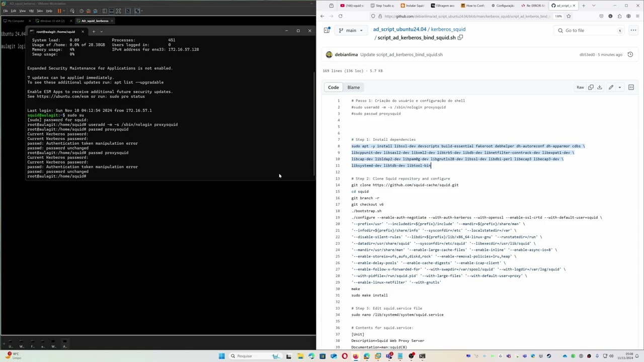Bookmark this page with star icon
This screenshot has width=644, height=362.
click(569, 16)
